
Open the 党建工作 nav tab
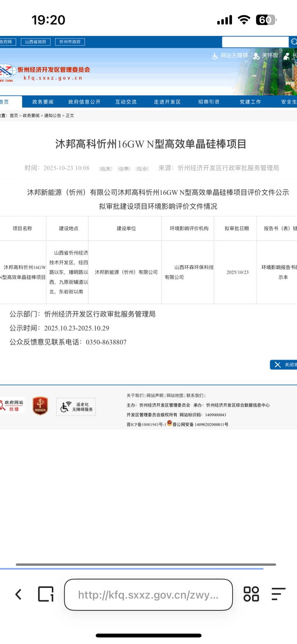coord(250,102)
